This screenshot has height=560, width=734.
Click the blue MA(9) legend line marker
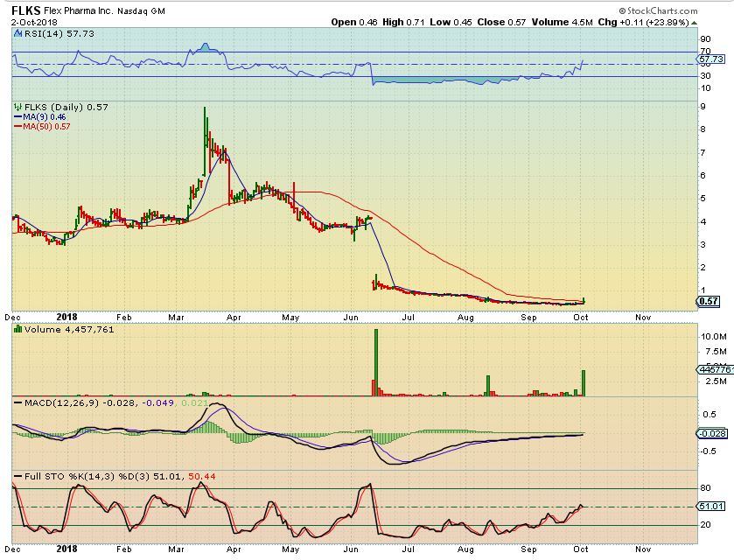[x=17, y=116]
